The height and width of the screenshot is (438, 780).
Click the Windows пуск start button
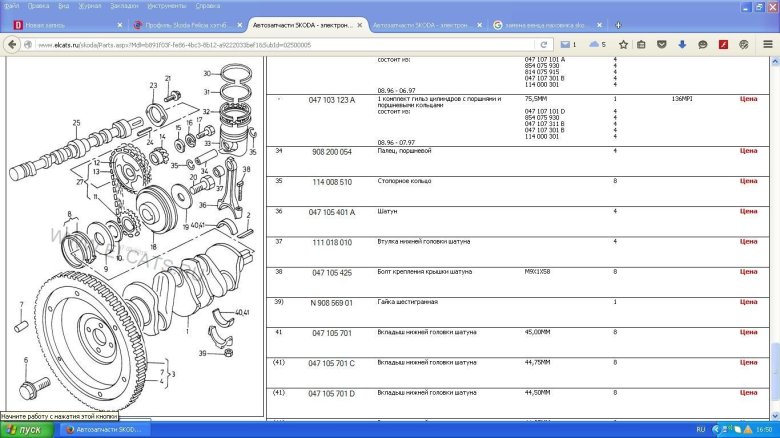pyautogui.click(x=24, y=429)
